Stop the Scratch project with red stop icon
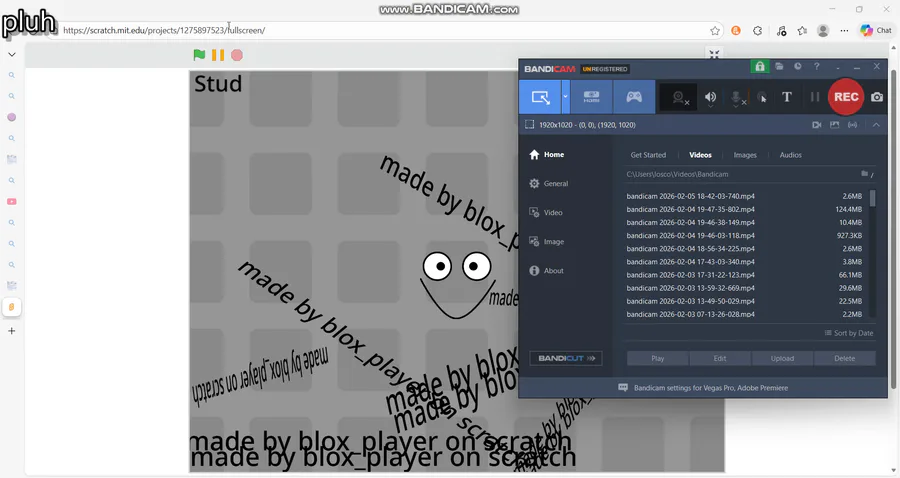The image size is (900, 478). click(237, 55)
